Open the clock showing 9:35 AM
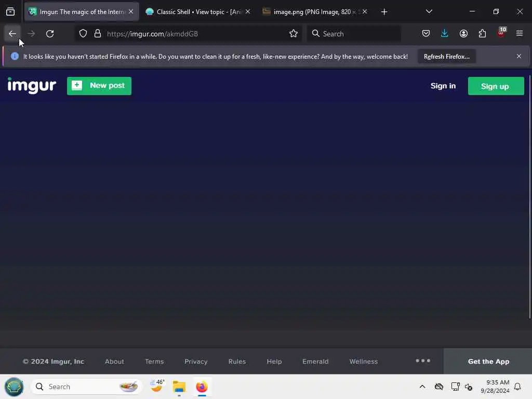Image resolution: width=532 pixels, height=399 pixels. coord(495,387)
